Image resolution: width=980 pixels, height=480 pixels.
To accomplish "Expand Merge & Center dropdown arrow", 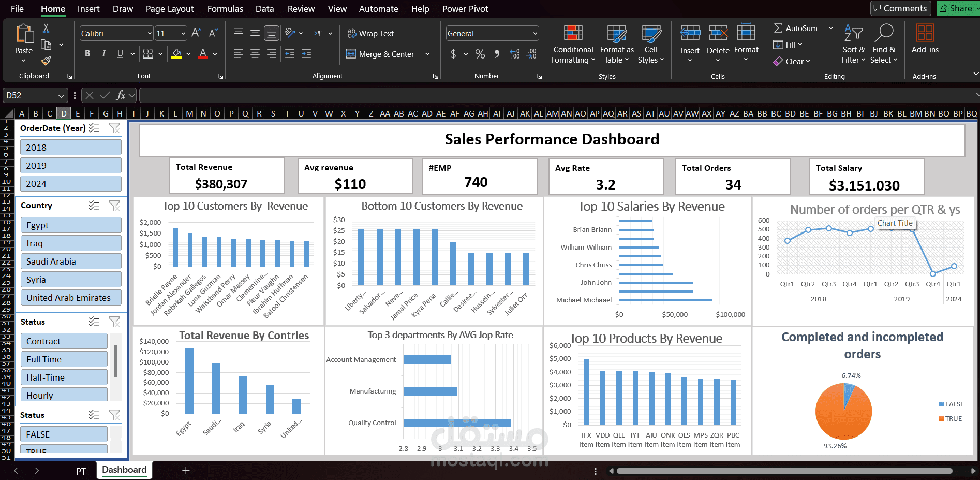I will pyautogui.click(x=427, y=54).
